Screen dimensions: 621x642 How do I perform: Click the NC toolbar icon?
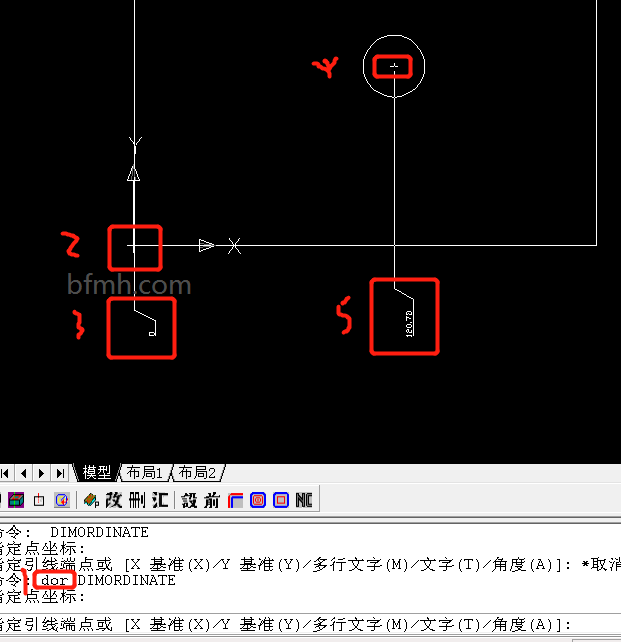304,500
